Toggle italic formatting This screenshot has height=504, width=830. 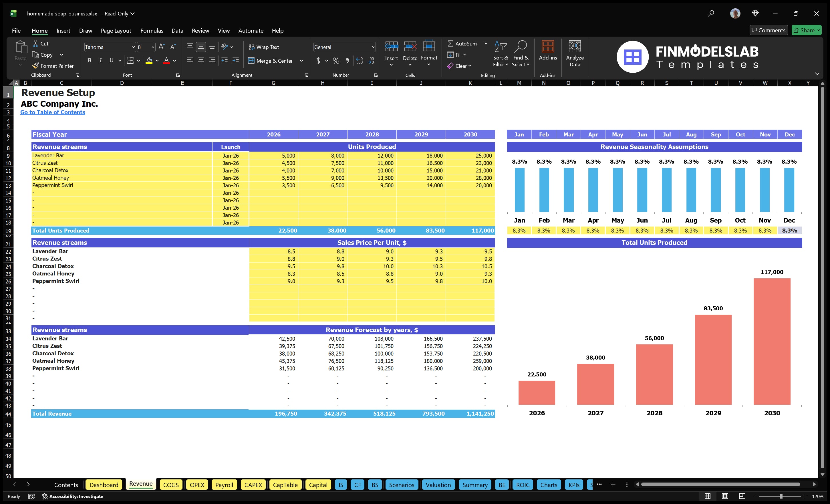point(100,60)
